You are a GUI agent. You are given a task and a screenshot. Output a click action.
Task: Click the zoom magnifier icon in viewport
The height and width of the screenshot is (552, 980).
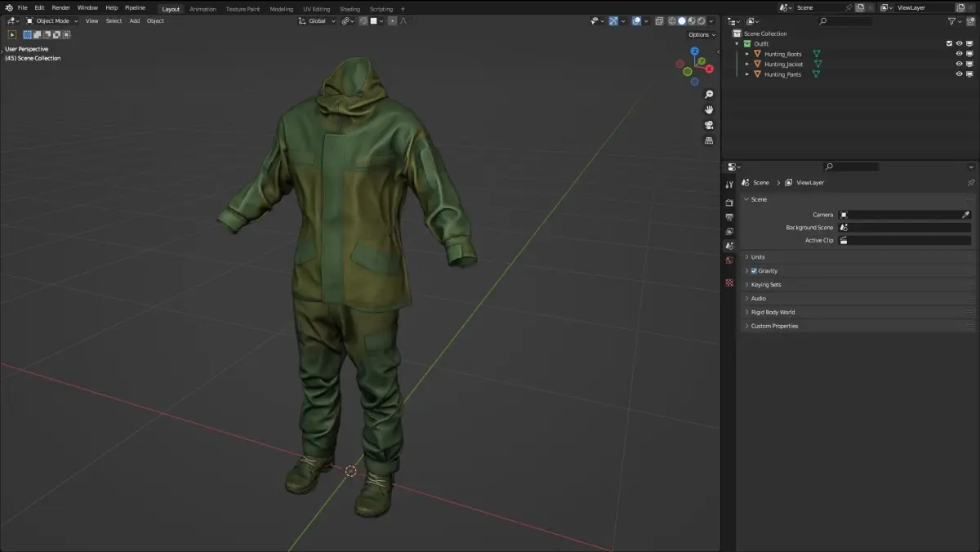tap(709, 95)
